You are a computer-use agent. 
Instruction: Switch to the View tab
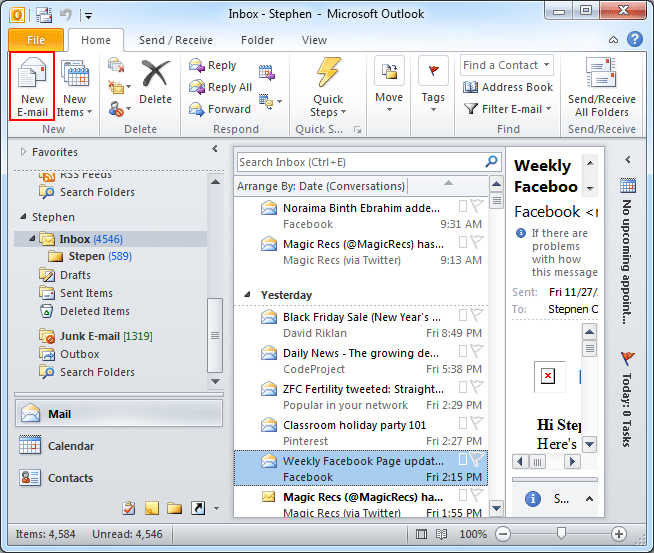tap(314, 40)
